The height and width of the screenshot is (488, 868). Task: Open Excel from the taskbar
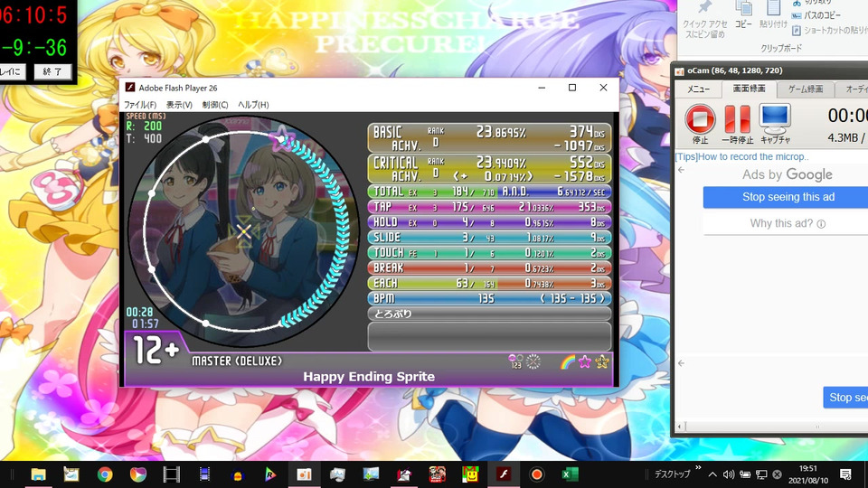[570, 474]
